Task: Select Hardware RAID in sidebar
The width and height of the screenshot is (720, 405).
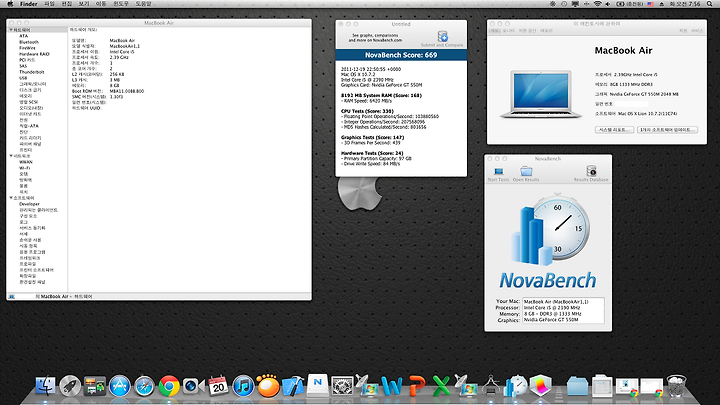Action: [x=34, y=54]
